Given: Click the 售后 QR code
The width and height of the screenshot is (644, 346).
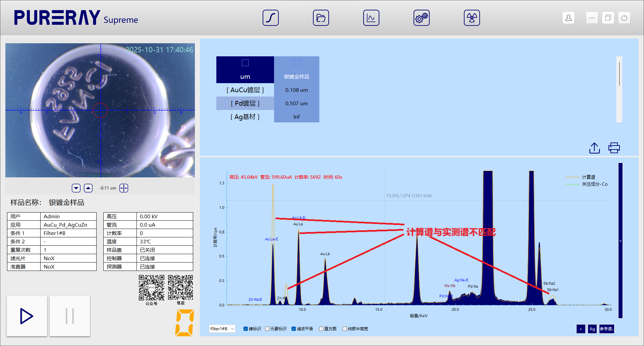Looking at the screenshot, I should (x=180, y=288).
